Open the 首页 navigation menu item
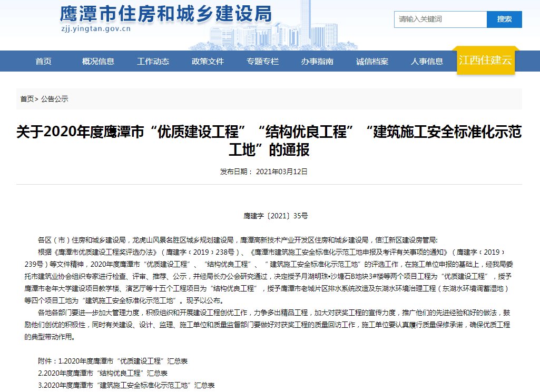Viewport: 540px width, 392px height. pyautogui.click(x=44, y=61)
